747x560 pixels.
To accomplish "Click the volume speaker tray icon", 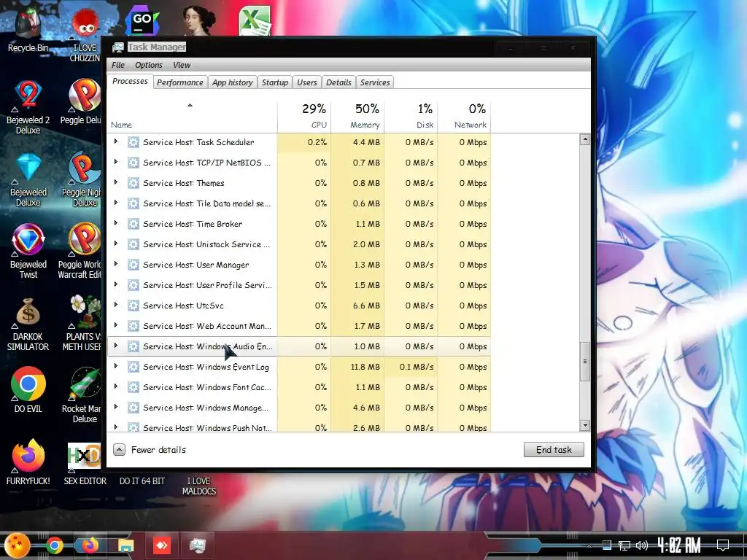I will (x=642, y=545).
